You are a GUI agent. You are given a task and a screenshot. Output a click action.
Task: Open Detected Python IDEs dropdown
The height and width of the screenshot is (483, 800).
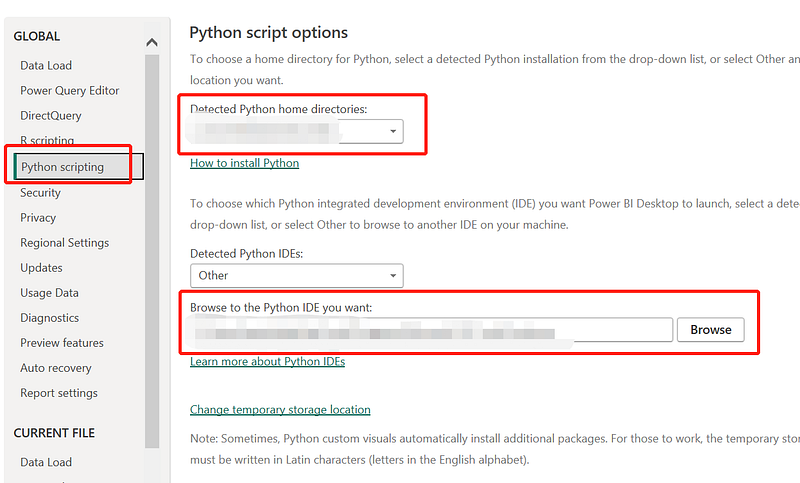click(296, 275)
